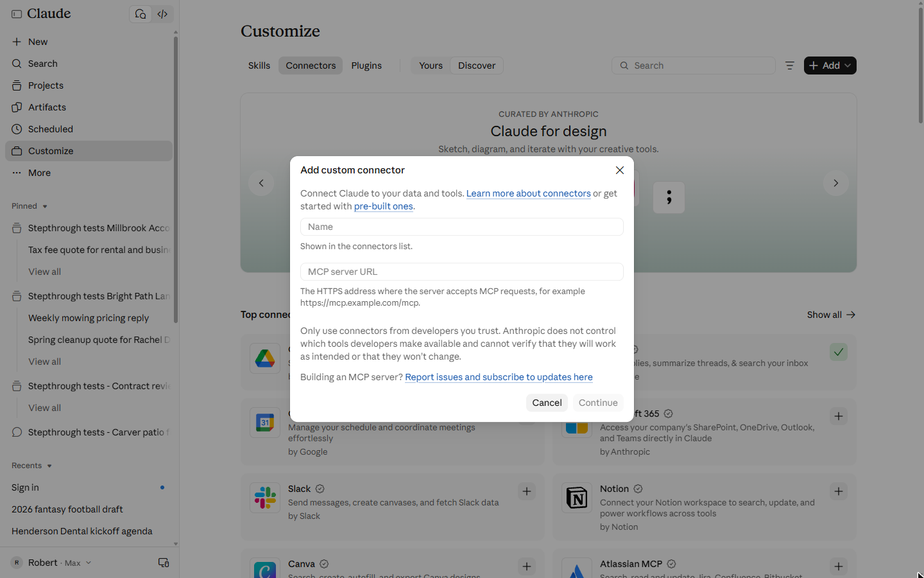Focus the MCP server URL field
The image size is (924, 578).
click(462, 272)
